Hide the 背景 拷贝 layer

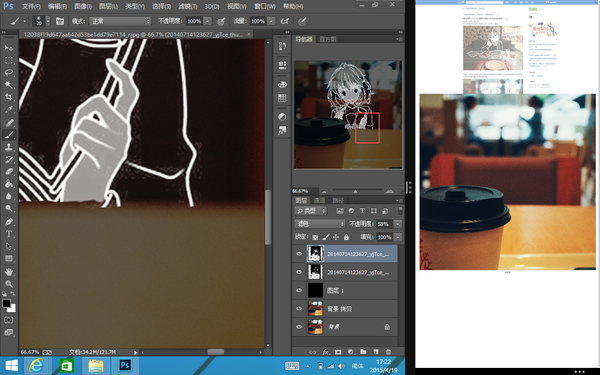point(299,308)
